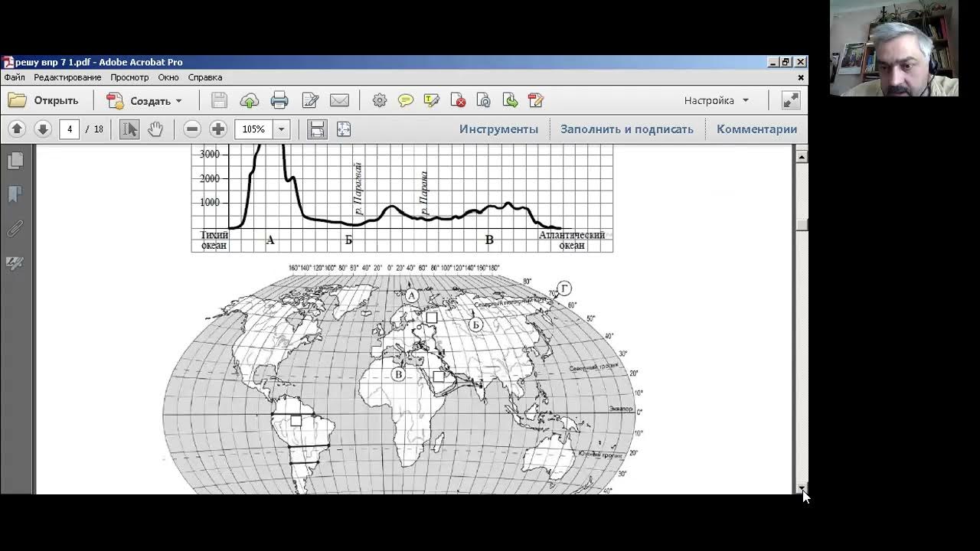
Task: Click the vertical scrollbar thumb
Action: [802, 224]
